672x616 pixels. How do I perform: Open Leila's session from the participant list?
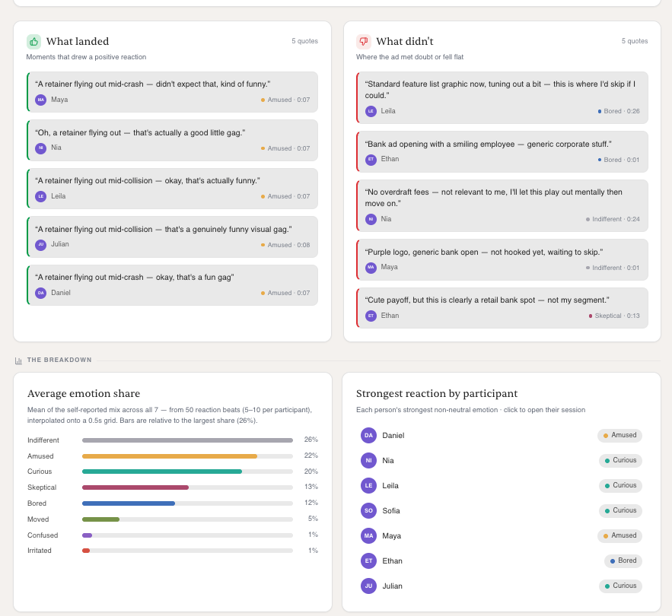click(x=502, y=485)
